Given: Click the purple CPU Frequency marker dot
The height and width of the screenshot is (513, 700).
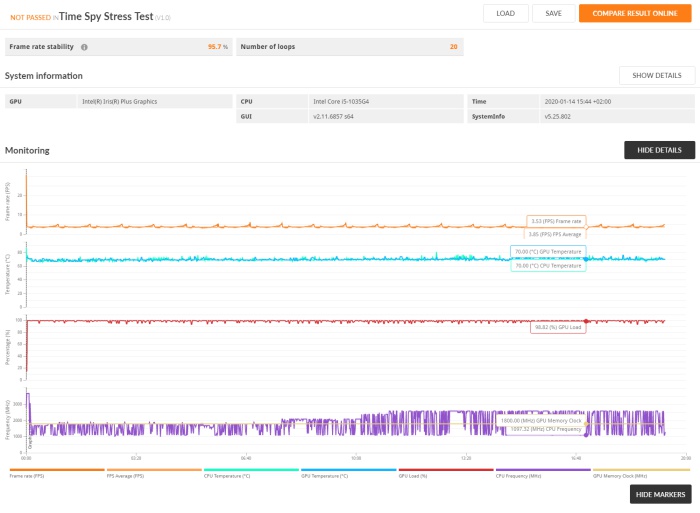Looking at the screenshot, I should pos(586,434).
